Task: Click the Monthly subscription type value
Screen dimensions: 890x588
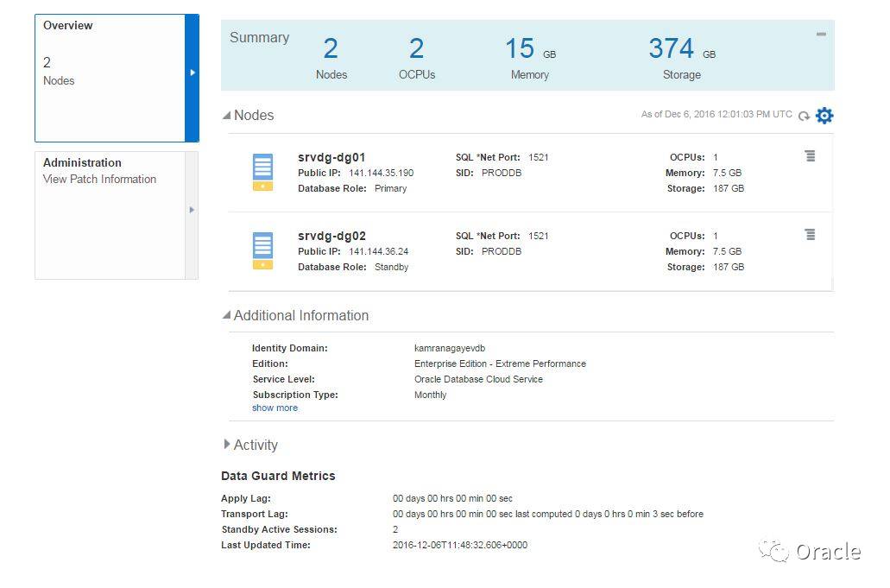Action: pyautogui.click(x=430, y=395)
